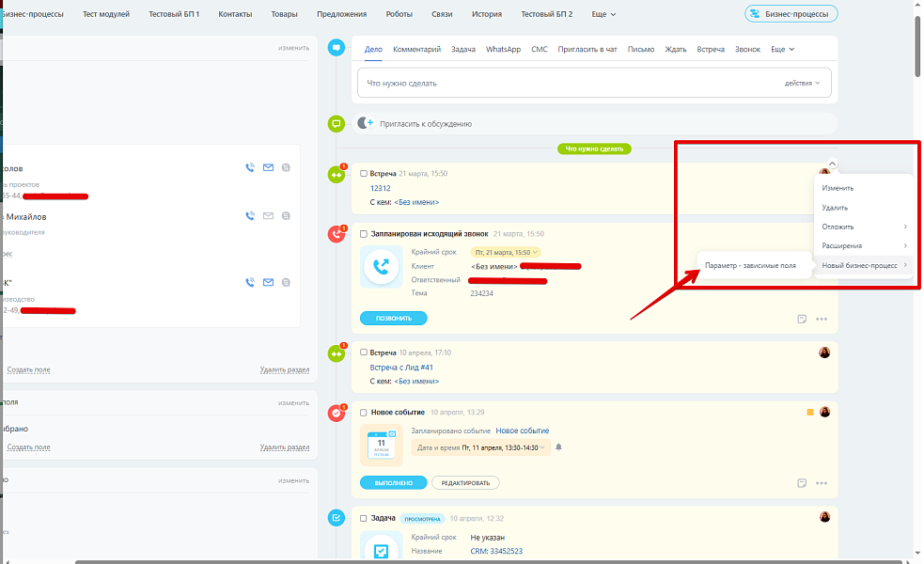Click the three-dots menu on Новое событие card
Viewport: 924px width, 564px height.
coord(822,483)
